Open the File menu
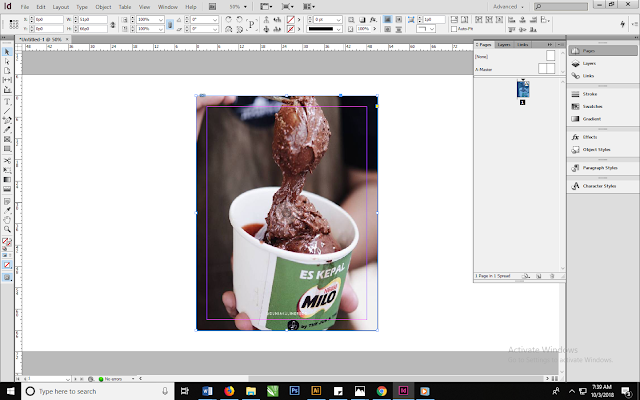Viewport: 640px width, 400px height. 24,7
